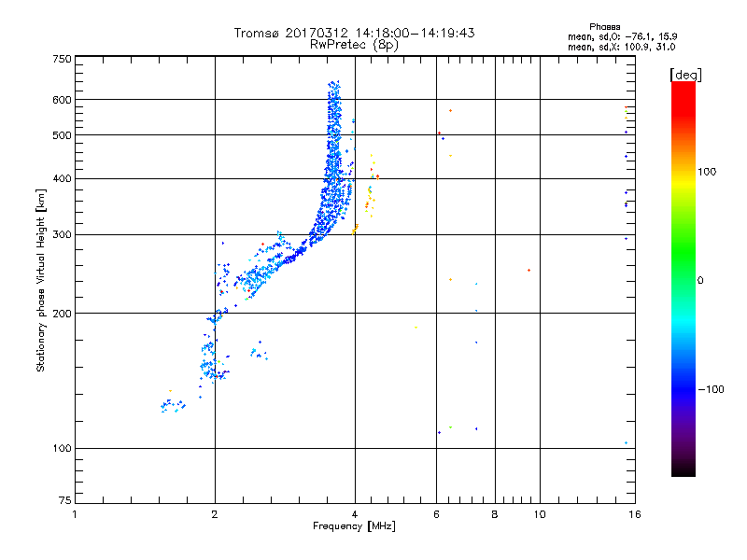Viewport: 747px width, 560px height.
Task: Click the colorbar tick label "-100"
Action: 711,389
